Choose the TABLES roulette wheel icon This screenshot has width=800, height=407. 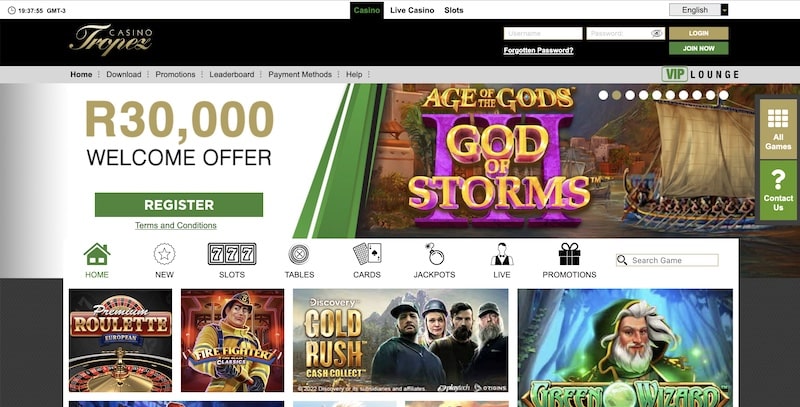(299, 254)
